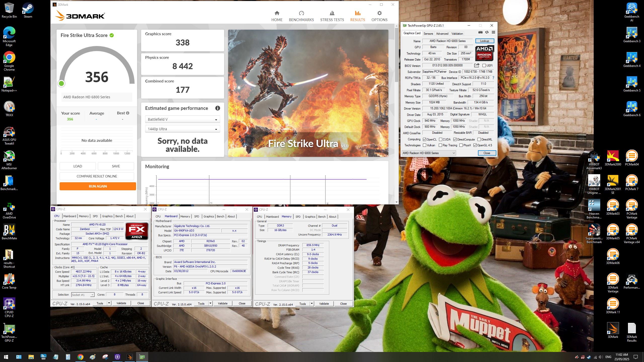This screenshot has width=644, height=362.
Task: Open PCMark04 desktop icon
Action: [x=632, y=158]
